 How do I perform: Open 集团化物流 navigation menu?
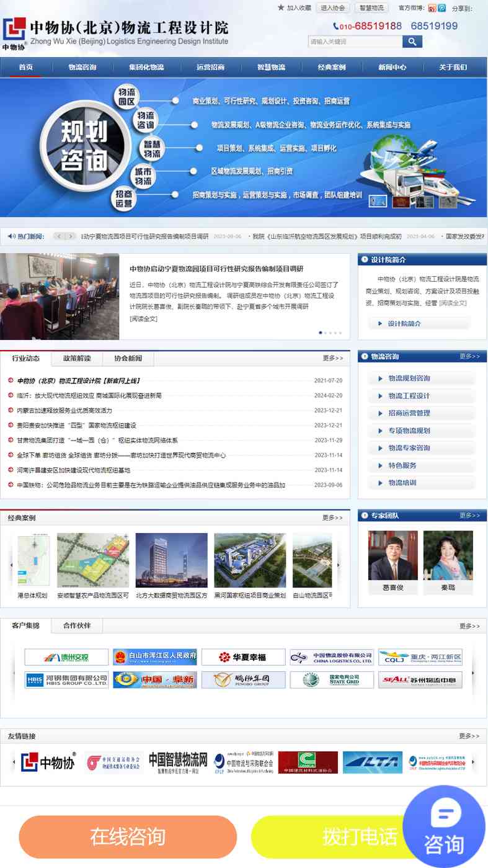tap(146, 67)
